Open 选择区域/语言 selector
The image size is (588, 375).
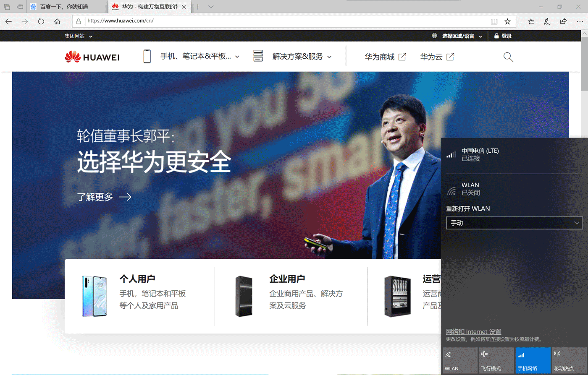[x=462, y=36]
